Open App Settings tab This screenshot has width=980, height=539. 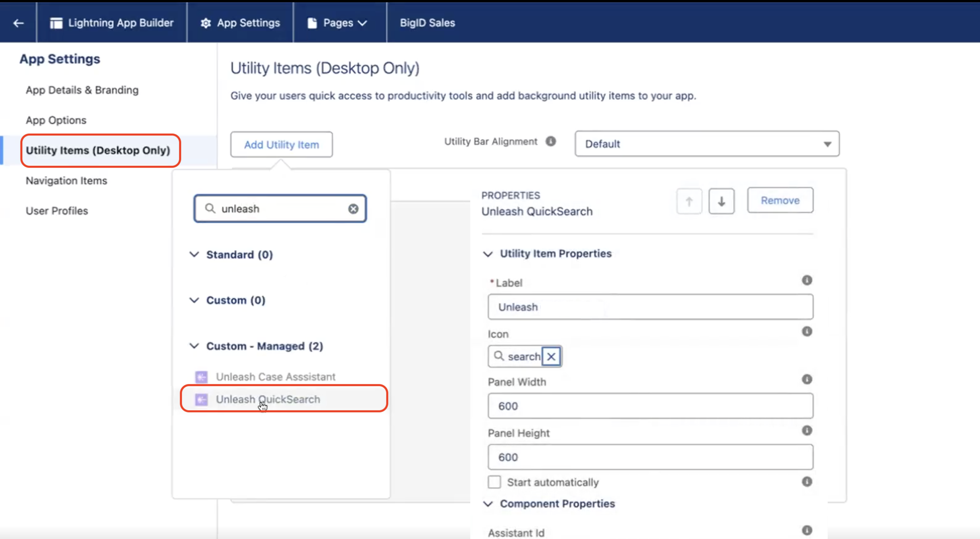point(240,23)
